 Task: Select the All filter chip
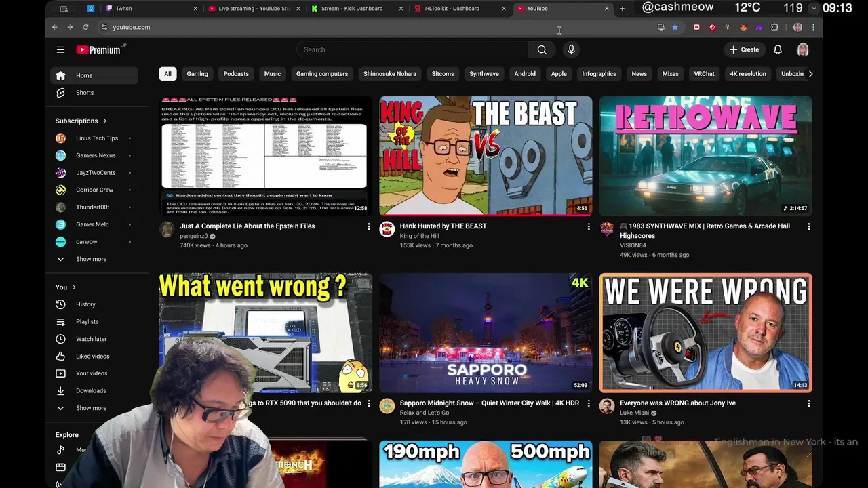(167, 74)
